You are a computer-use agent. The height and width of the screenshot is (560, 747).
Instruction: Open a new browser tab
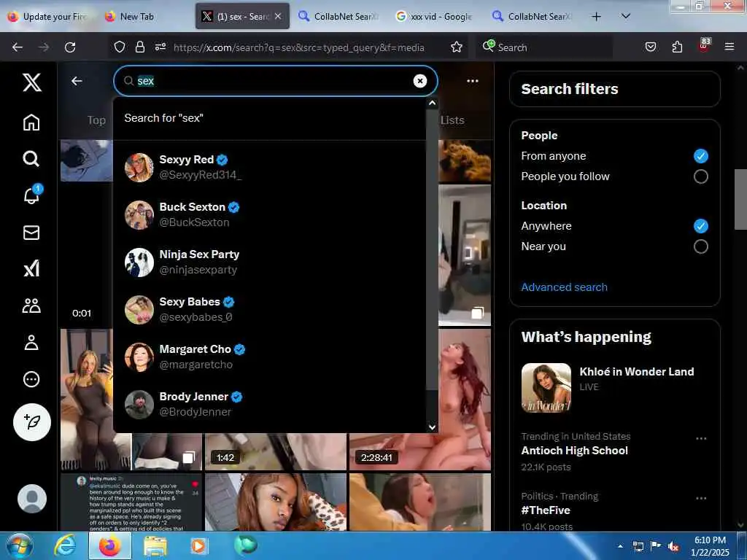(596, 17)
